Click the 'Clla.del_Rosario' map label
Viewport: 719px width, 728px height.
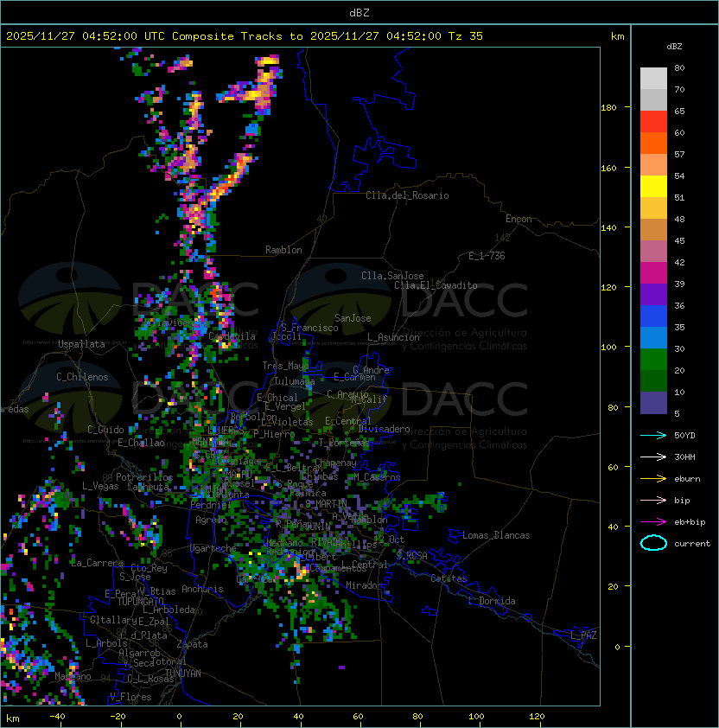(407, 195)
